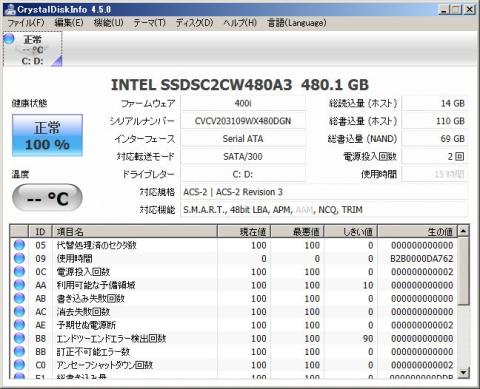Click the greyed 15 時間 usage time value
Screen dimensions: 480x389
click(435, 174)
